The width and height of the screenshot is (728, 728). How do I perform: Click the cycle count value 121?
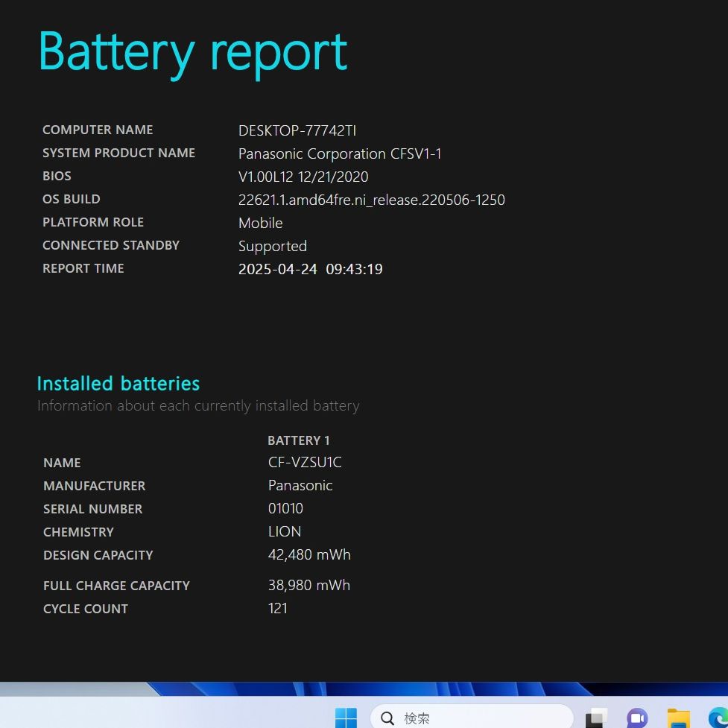pos(278,608)
